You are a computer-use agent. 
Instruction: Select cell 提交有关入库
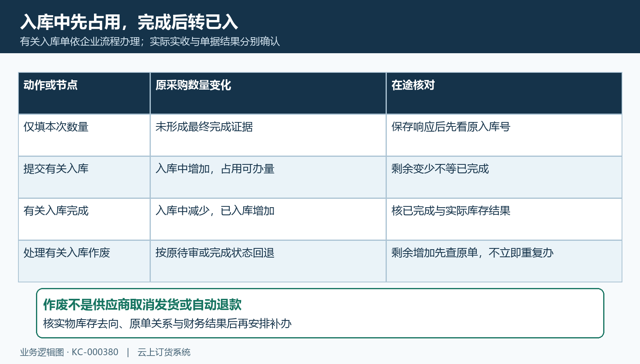(x=84, y=177)
